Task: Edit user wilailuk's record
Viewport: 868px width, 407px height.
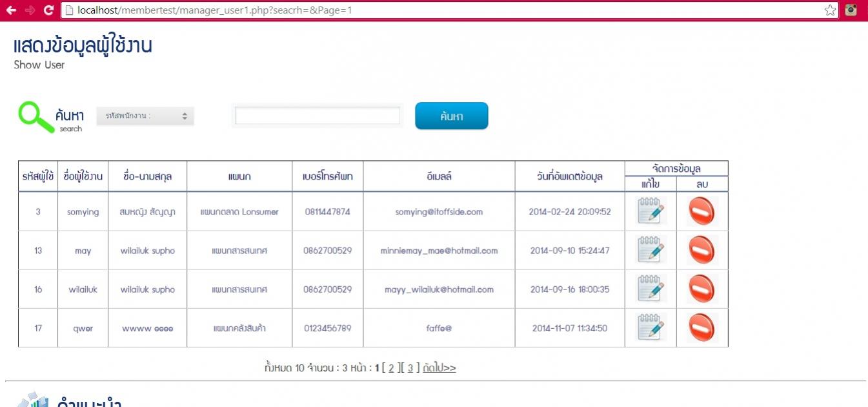Action: click(651, 289)
